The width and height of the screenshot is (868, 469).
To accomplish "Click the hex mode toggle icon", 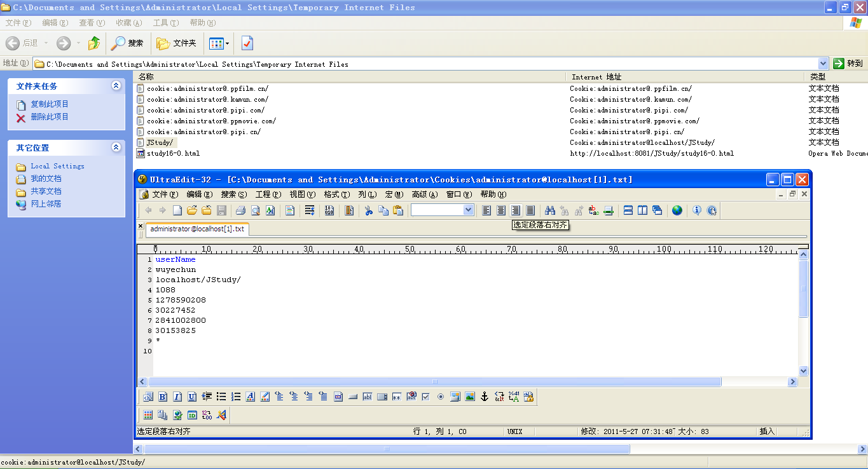I will [329, 210].
